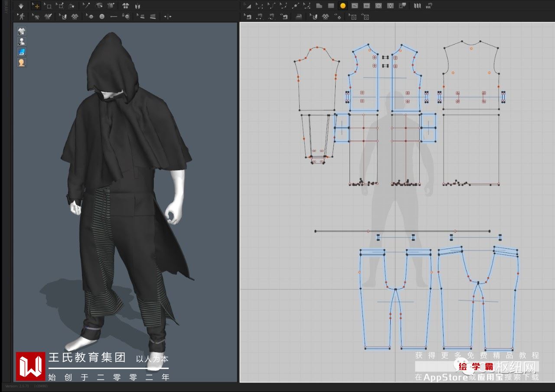Click the steam Iron tool icon
This screenshot has width=555, height=392.
tap(299, 17)
